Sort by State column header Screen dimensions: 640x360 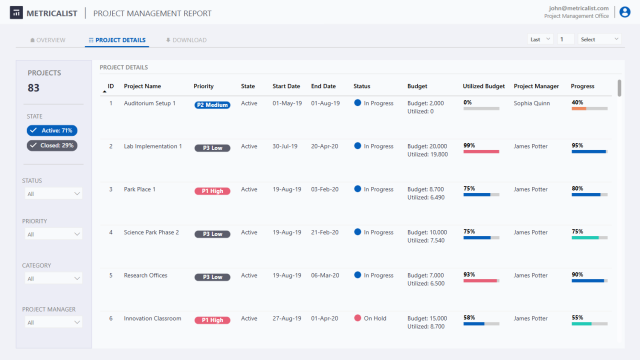[x=248, y=86]
